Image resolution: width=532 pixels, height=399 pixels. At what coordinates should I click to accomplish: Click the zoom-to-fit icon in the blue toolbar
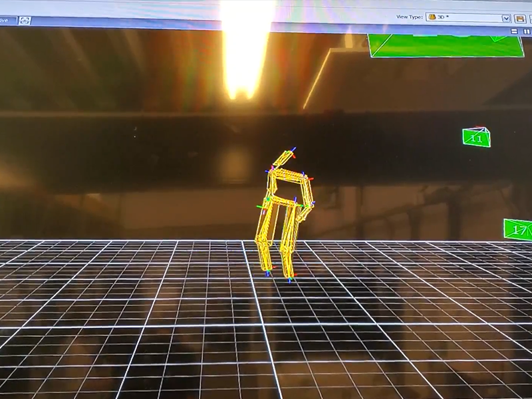[x=25, y=21]
